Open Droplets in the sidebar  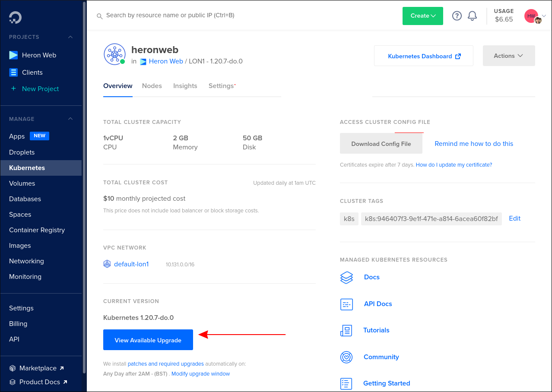(x=22, y=152)
